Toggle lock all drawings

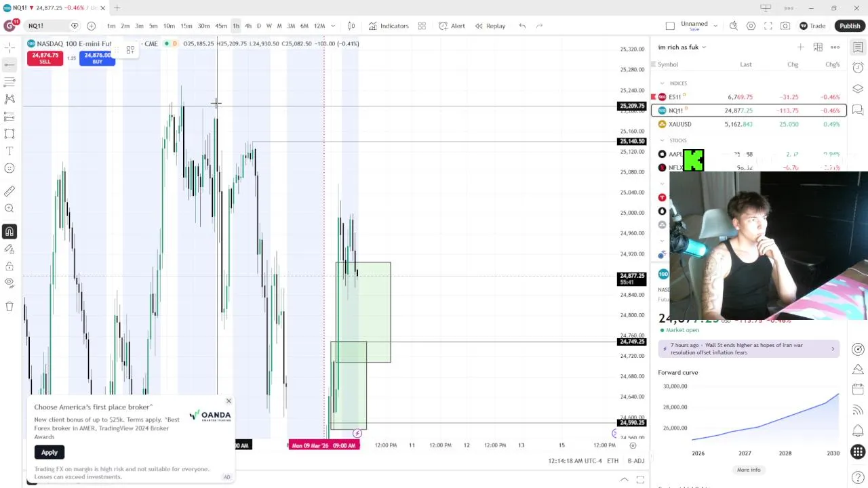pos(9,266)
